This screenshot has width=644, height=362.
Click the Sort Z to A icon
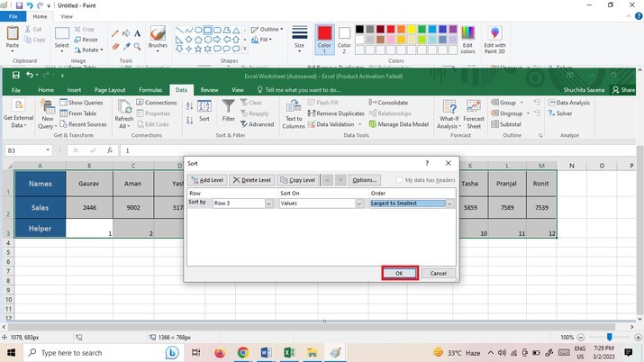point(189,121)
